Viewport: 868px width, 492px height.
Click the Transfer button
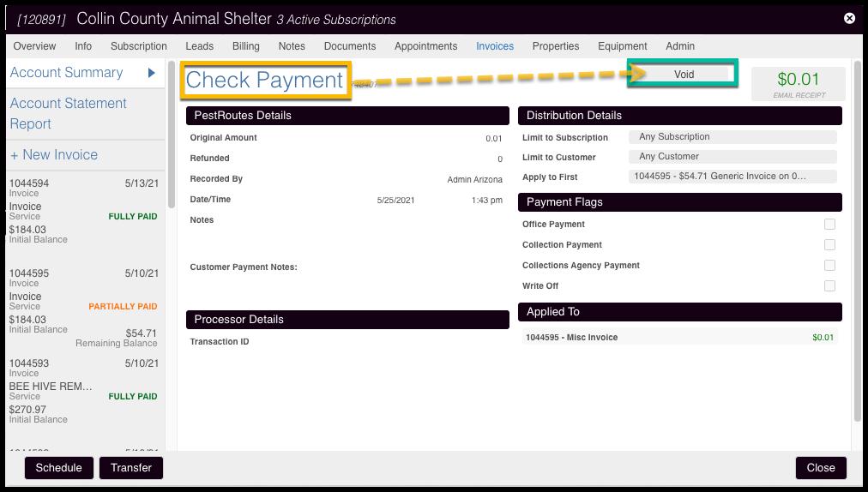(x=131, y=467)
